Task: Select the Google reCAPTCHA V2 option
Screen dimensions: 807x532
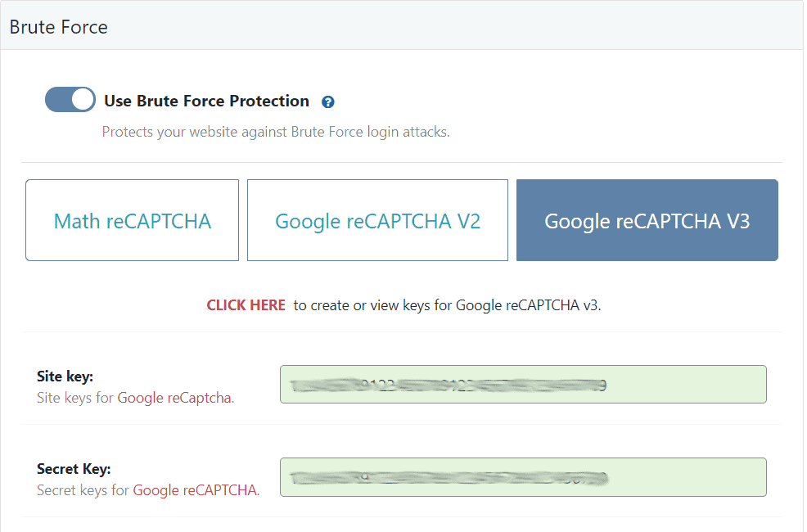Action: (x=378, y=220)
